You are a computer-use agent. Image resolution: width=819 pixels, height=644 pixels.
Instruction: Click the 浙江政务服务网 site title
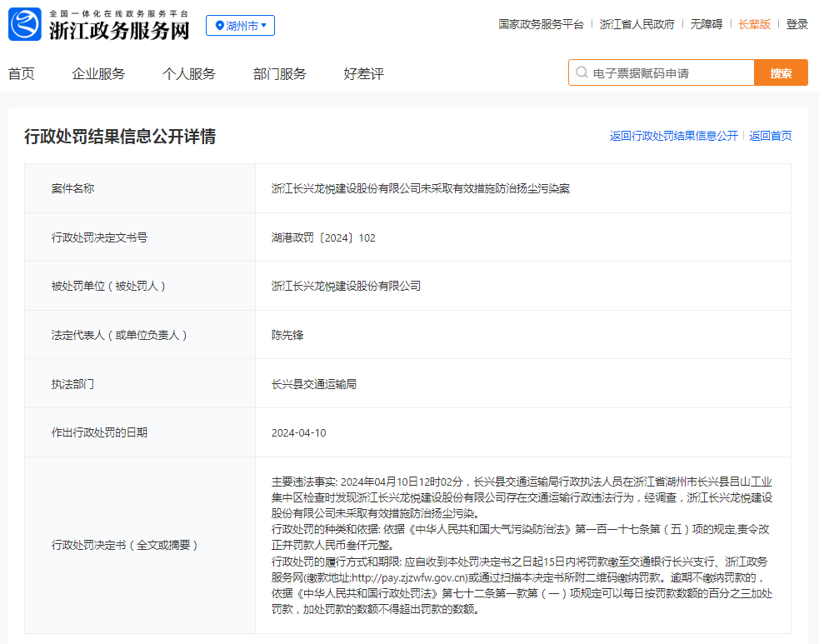(x=119, y=31)
